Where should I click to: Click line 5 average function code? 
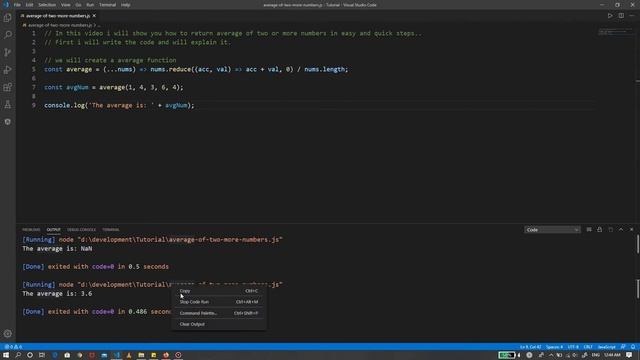[196, 69]
